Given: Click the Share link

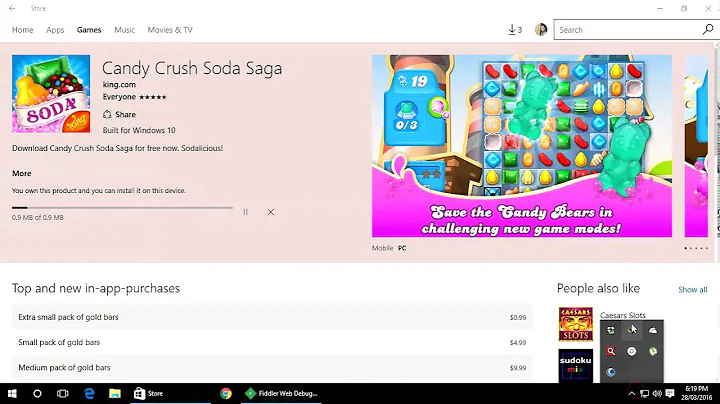Looking at the screenshot, I should pyautogui.click(x=125, y=114).
